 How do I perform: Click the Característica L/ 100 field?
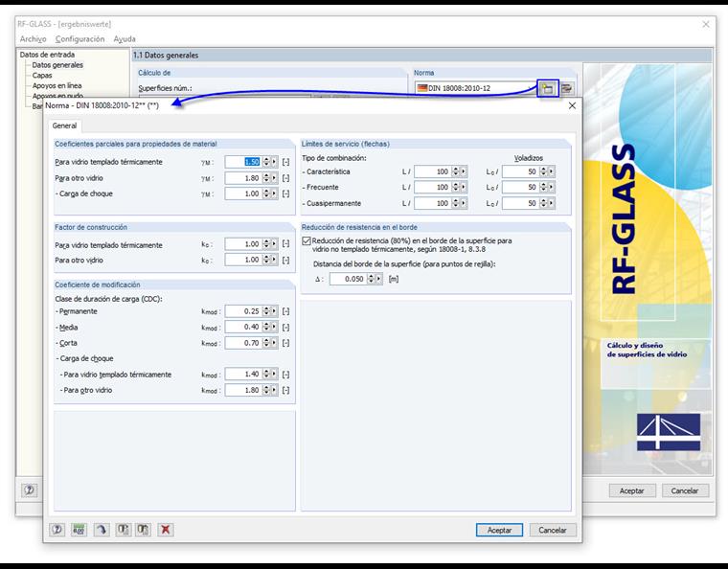pyautogui.click(x=433, y=171)
